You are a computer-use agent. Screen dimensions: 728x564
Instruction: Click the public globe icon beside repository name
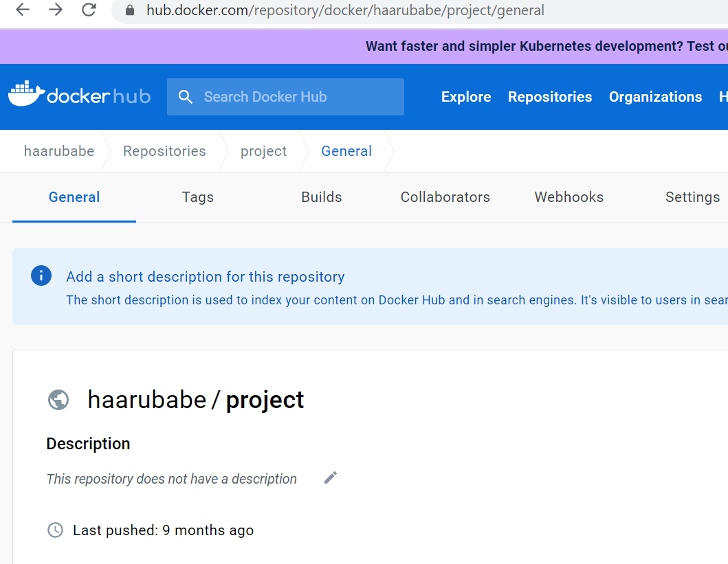point(58,400)
